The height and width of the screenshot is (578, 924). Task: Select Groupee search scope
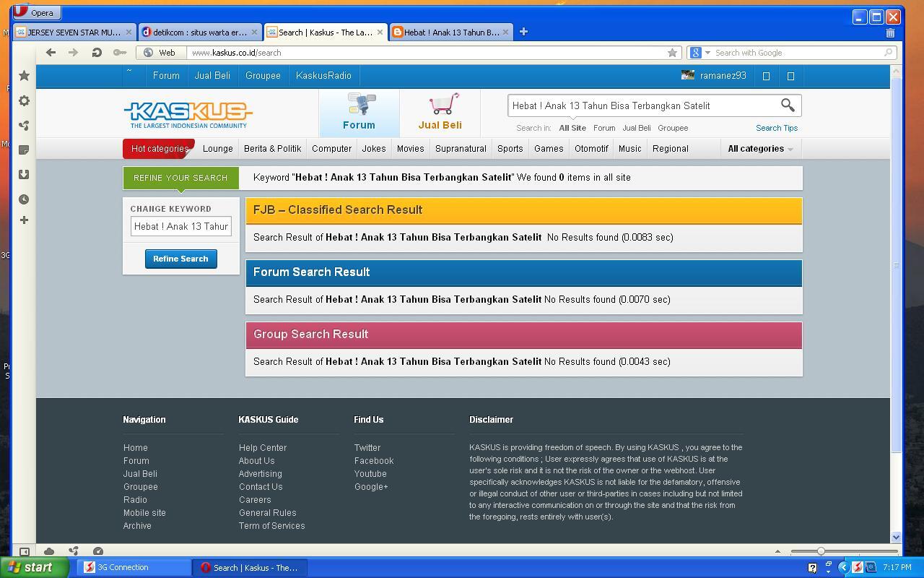[673, 128]
